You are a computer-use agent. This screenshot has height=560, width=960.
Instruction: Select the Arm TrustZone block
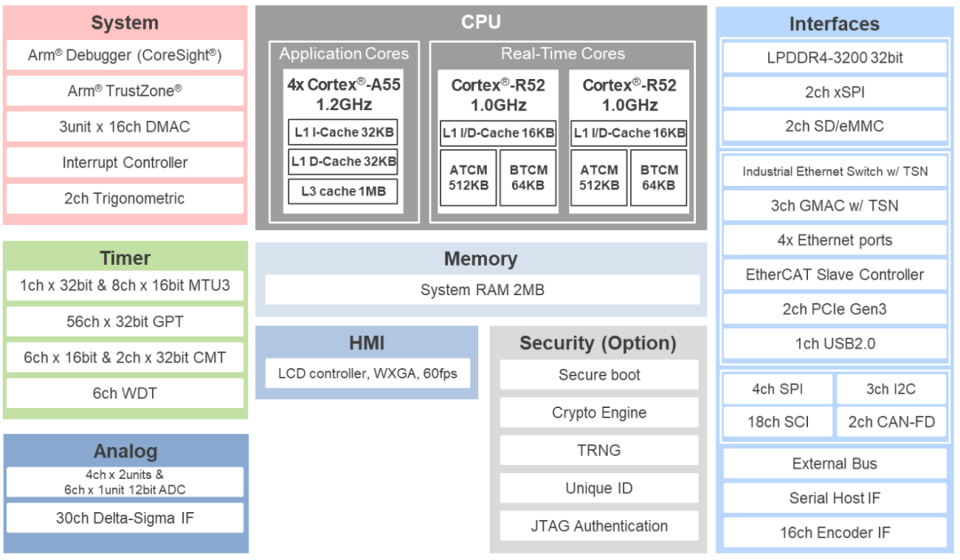click(x=124, y=91)
